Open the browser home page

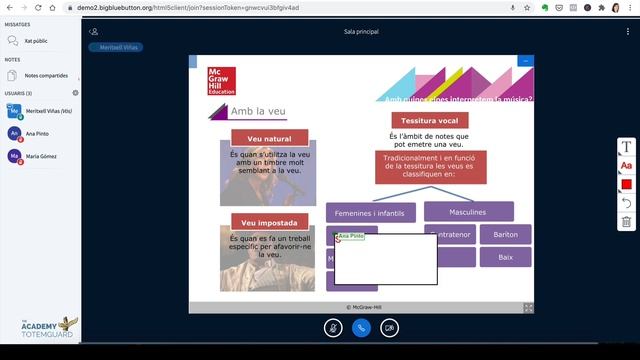click(52, 8)
